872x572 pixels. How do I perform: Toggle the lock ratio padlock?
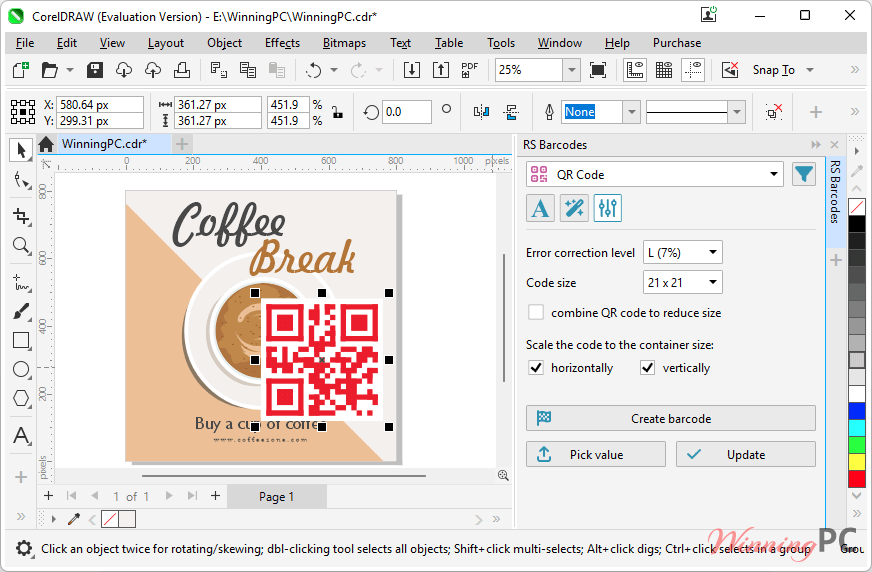pos(337,112)
